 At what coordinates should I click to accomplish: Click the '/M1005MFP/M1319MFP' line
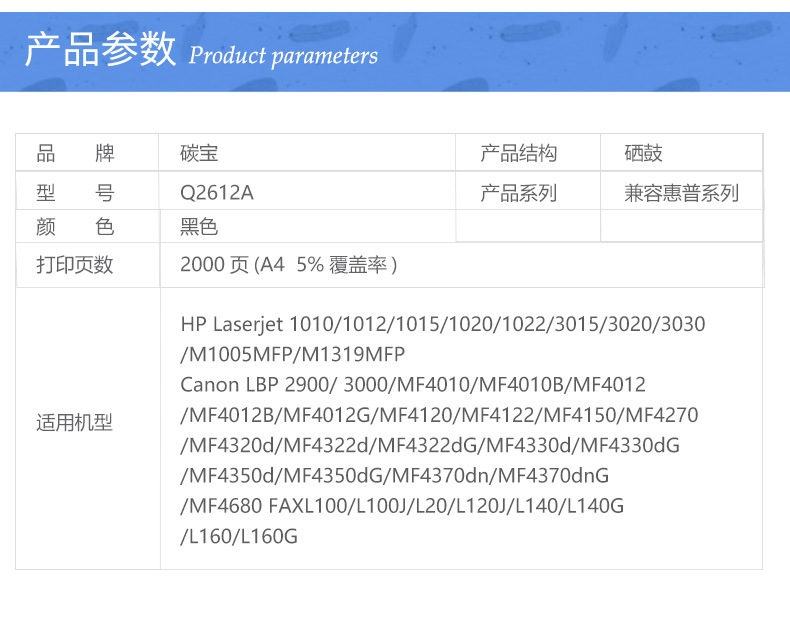click(x=293, y=354)
